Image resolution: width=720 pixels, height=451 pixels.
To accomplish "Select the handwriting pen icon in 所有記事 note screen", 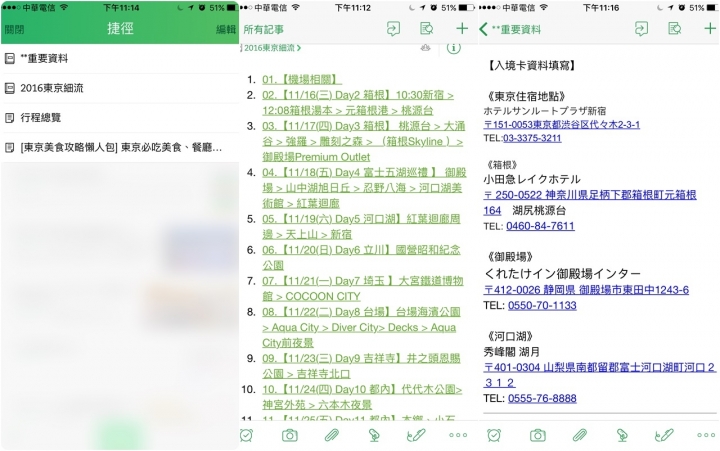I will tap(416, 435).
